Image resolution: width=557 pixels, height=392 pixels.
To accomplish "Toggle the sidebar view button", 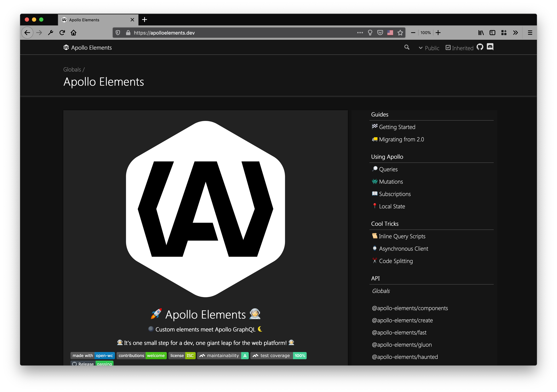I will (492, 33).
